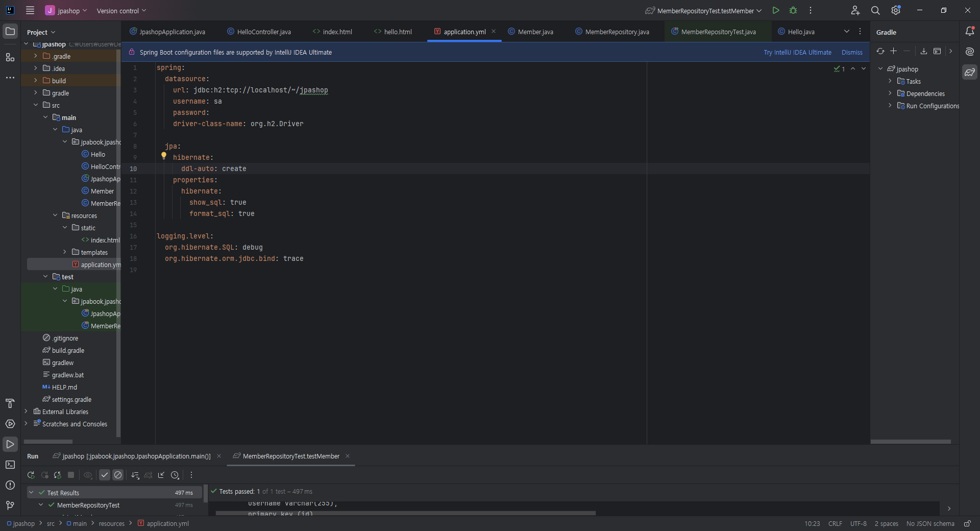Expand the build folder
Viewport: 980px width, 531px height.
[x=35, y=81]
